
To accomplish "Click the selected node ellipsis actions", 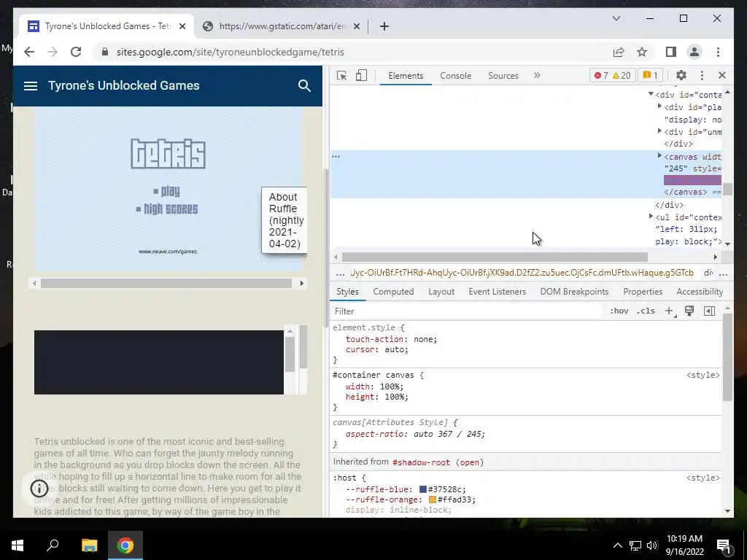I will click(336, 156).
